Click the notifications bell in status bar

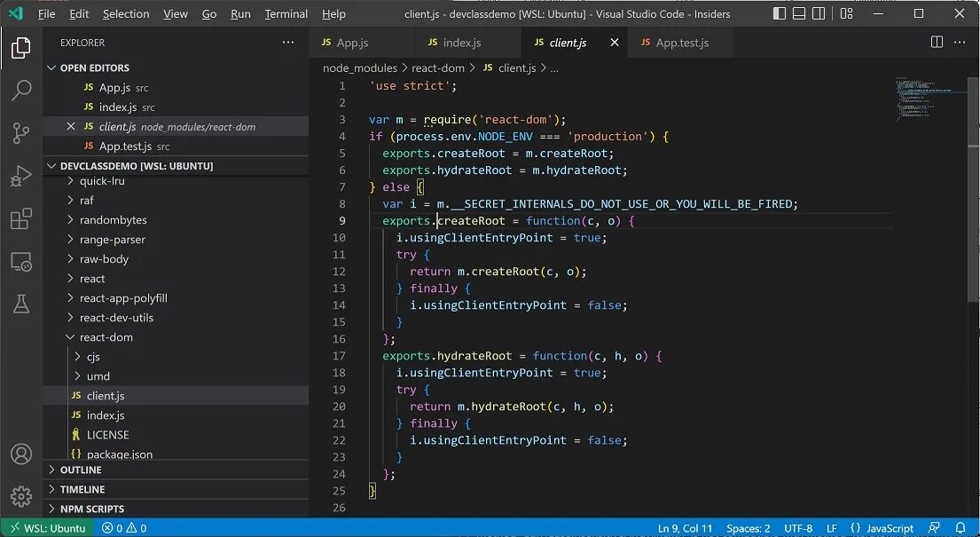click(x=960, y=527)
